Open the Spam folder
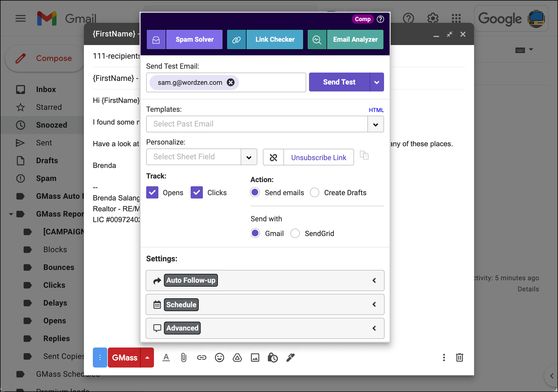The height and width of the screenshot is (392, 558). tap(46, 178)
